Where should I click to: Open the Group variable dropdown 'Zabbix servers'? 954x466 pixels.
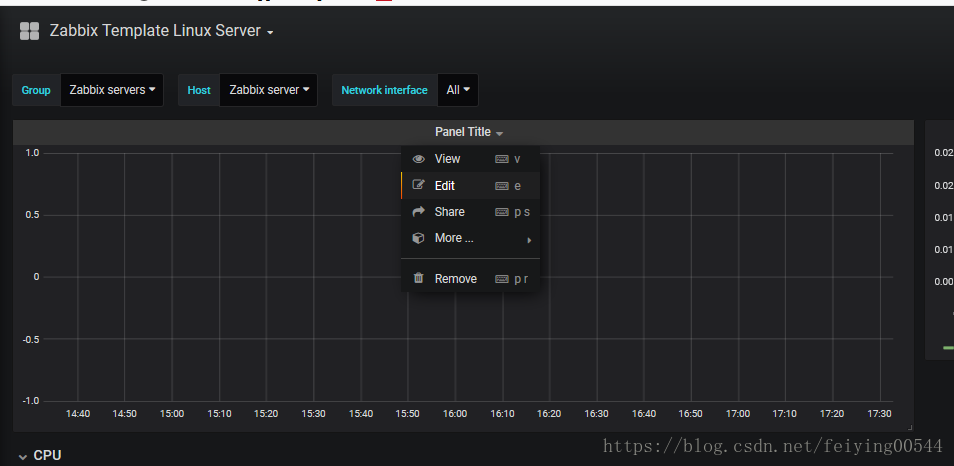tap(112, 90)
